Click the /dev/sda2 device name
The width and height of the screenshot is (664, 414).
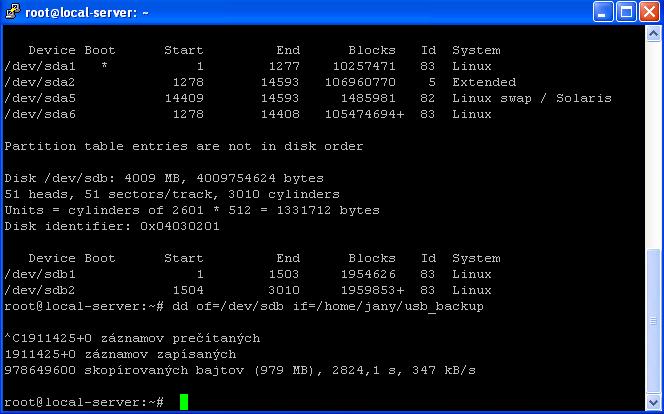pyautogui.click(x=40, y=82)
